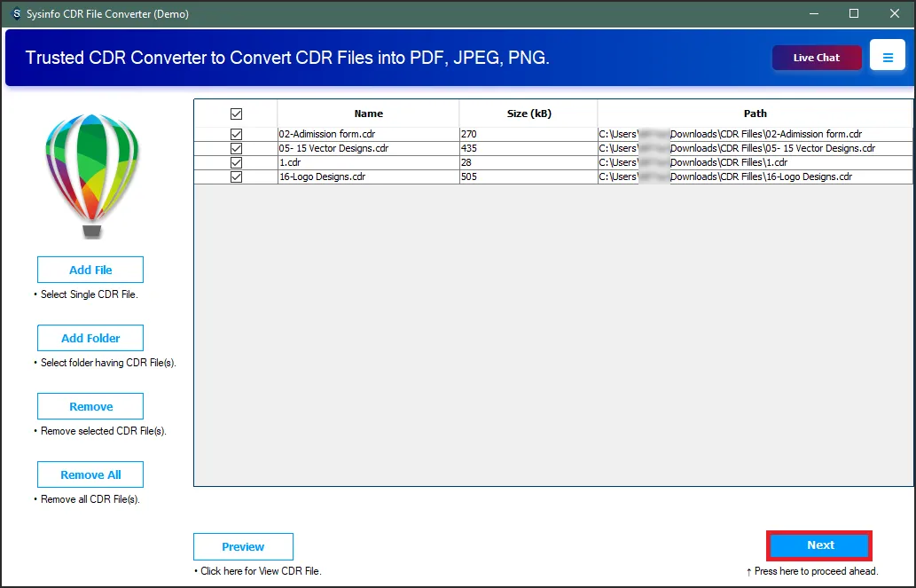
Task: Click the path ending in 16-Logo Designs.cdr
Action: [x=755, y=176]
